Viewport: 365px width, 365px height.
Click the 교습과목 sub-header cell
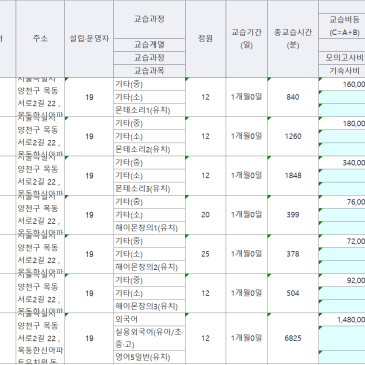149,71
